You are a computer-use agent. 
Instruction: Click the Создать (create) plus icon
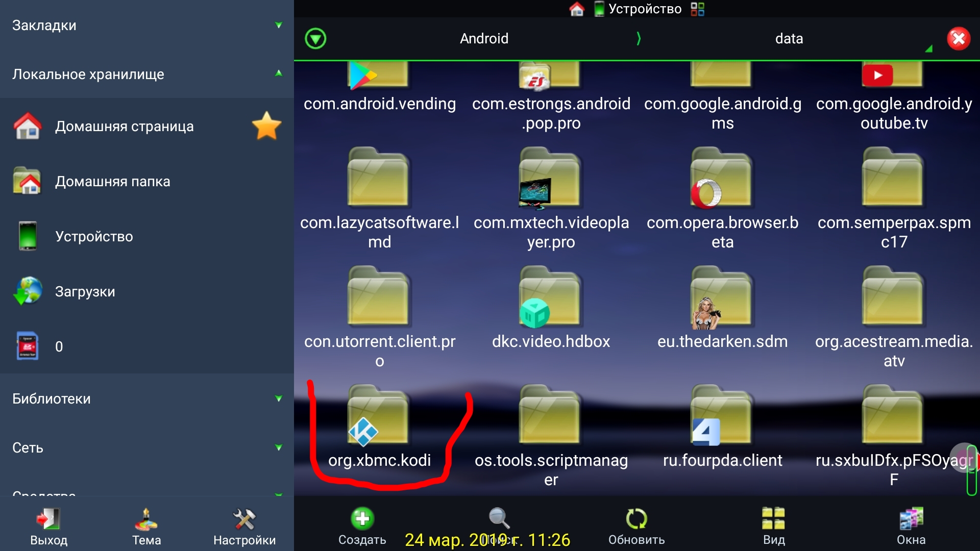click(x=362, y=519)
